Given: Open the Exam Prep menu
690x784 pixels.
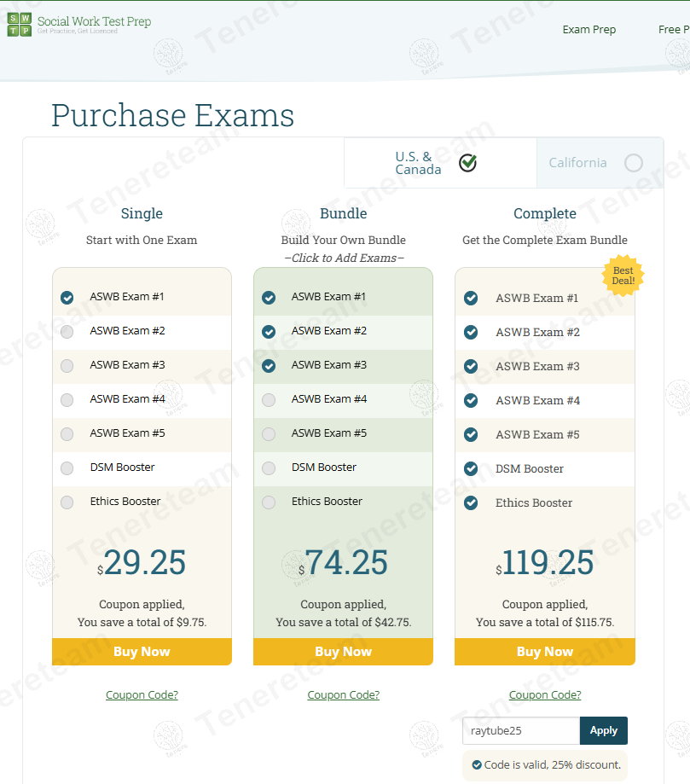Looking at the screenshot, I should (589, 30).
